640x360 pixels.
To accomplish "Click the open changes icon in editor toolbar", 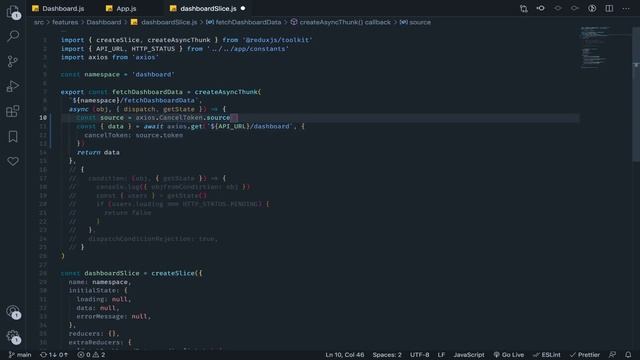I will 540,8.
